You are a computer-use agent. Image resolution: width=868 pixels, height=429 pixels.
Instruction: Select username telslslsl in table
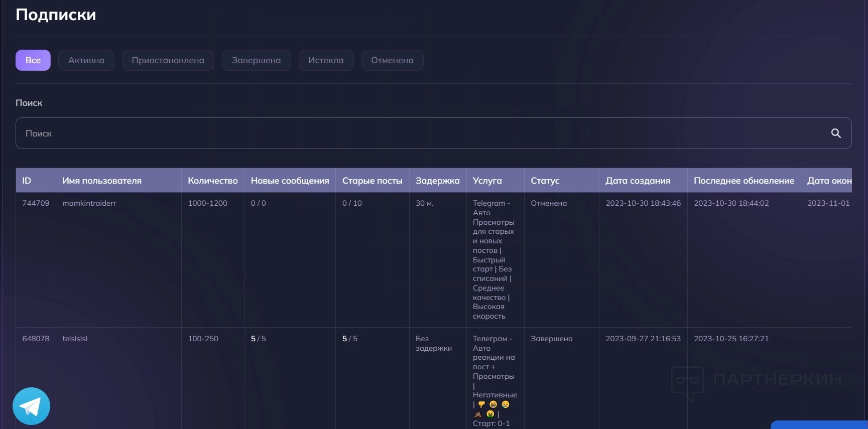tap(75, 339)
